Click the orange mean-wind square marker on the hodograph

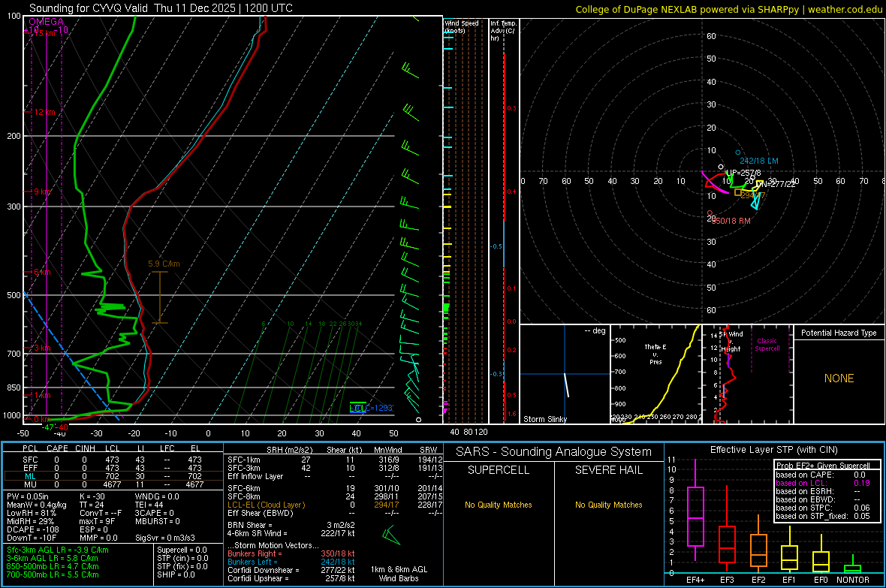738,192
